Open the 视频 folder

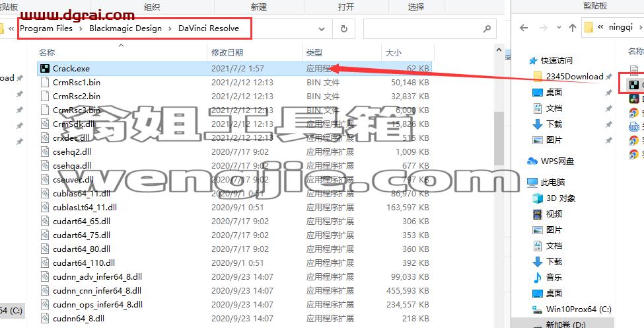548,214
